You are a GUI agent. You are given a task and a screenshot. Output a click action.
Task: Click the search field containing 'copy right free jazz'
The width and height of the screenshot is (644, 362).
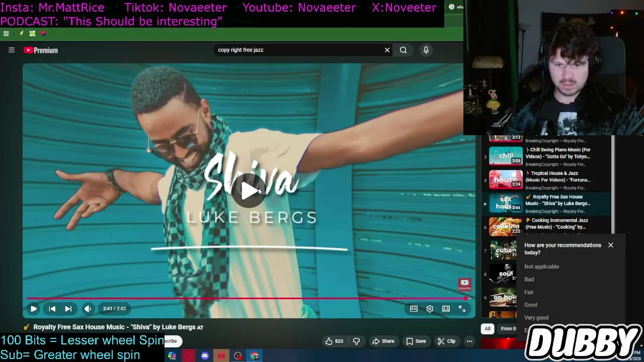[x=299, y=50]
